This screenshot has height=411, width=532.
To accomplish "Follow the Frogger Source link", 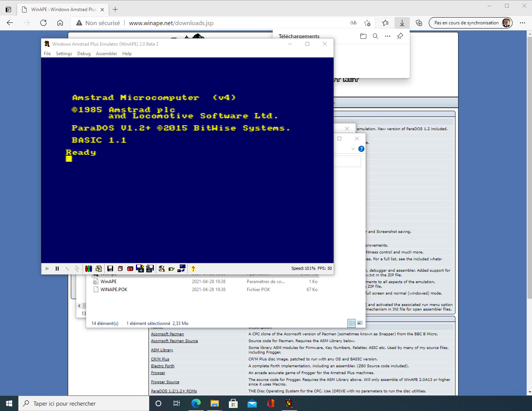I will 165,382.
